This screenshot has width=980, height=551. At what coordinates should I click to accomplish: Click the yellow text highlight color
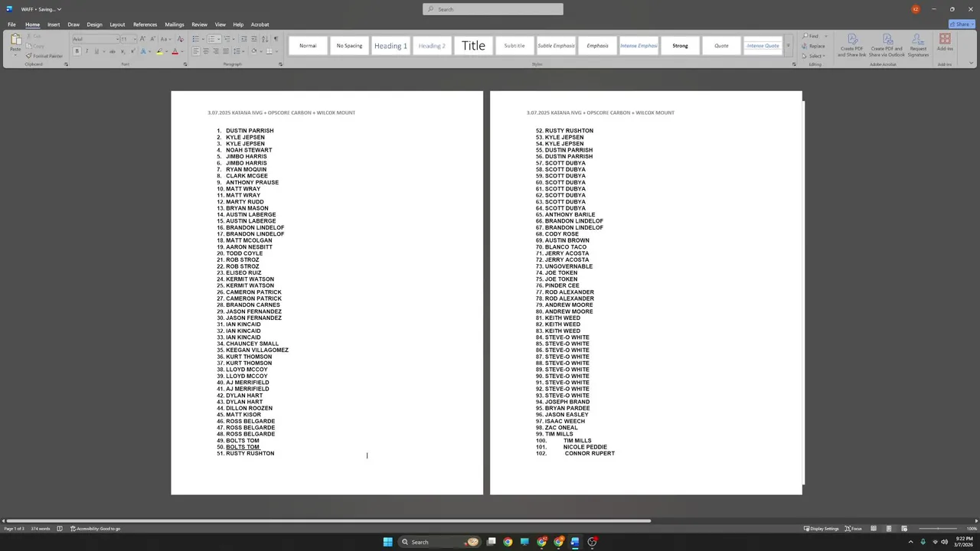[159, 51]
